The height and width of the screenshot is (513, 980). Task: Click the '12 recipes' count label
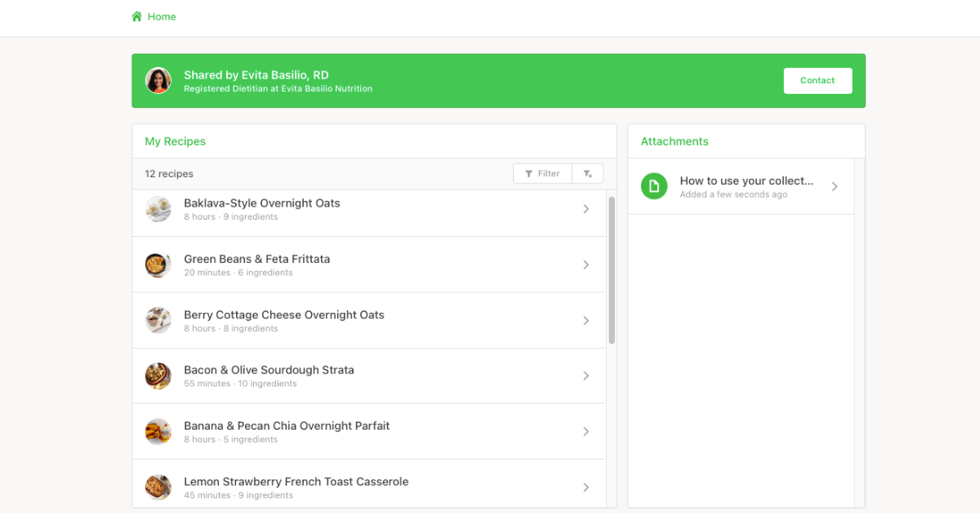click(x=169, y=174)
